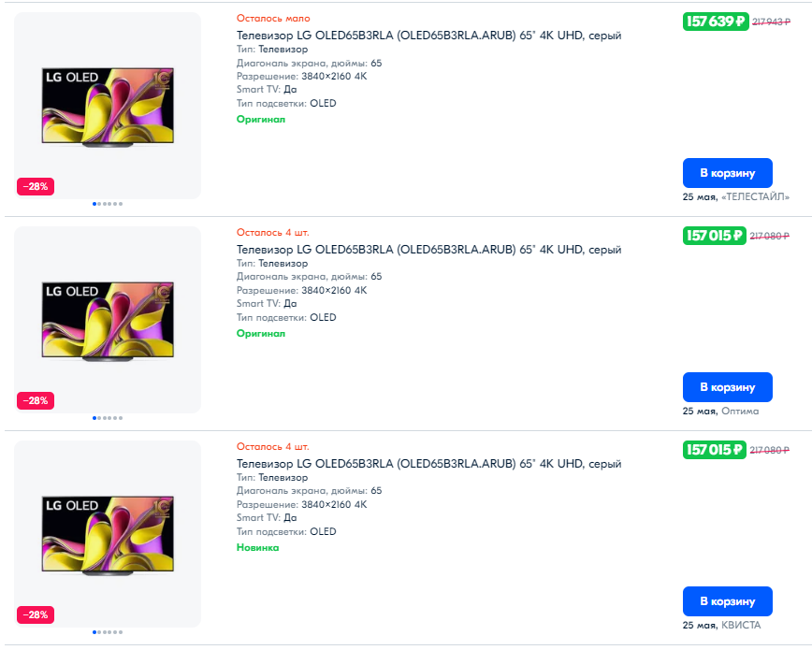Click the green Новинка label
Image resolution: width=812 pixels, height=650 pixels.
pos(257,548)
